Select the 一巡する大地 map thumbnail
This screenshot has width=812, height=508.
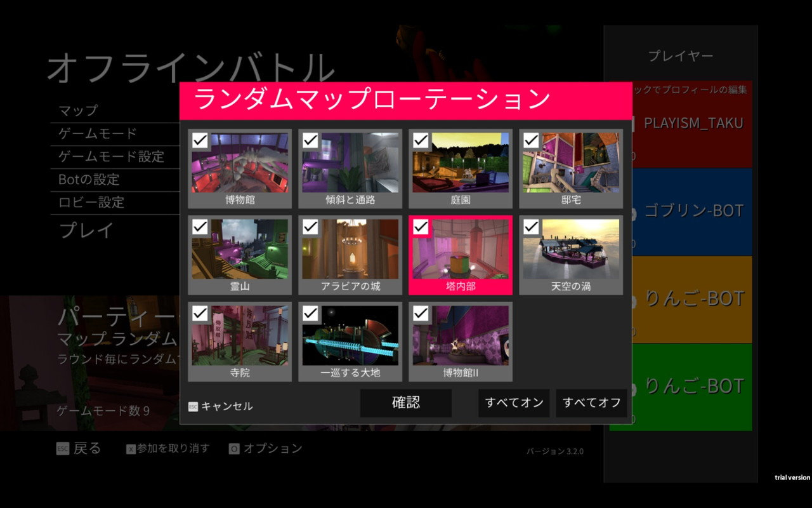(x=350, y=342)
